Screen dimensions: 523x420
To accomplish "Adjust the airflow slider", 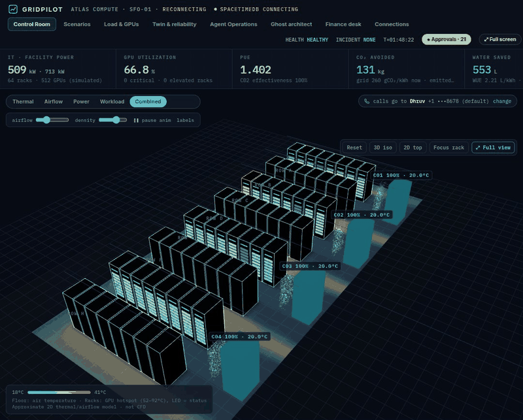I will coord(52,120).
